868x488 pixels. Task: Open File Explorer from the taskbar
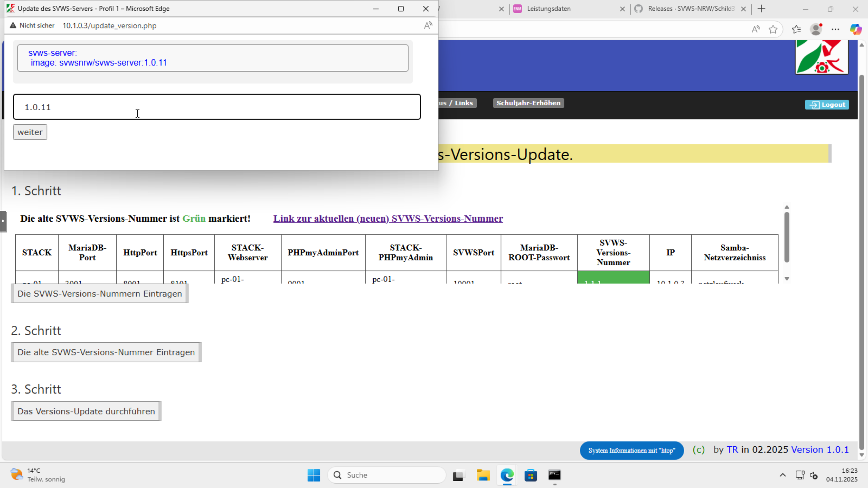coord(483,475)
